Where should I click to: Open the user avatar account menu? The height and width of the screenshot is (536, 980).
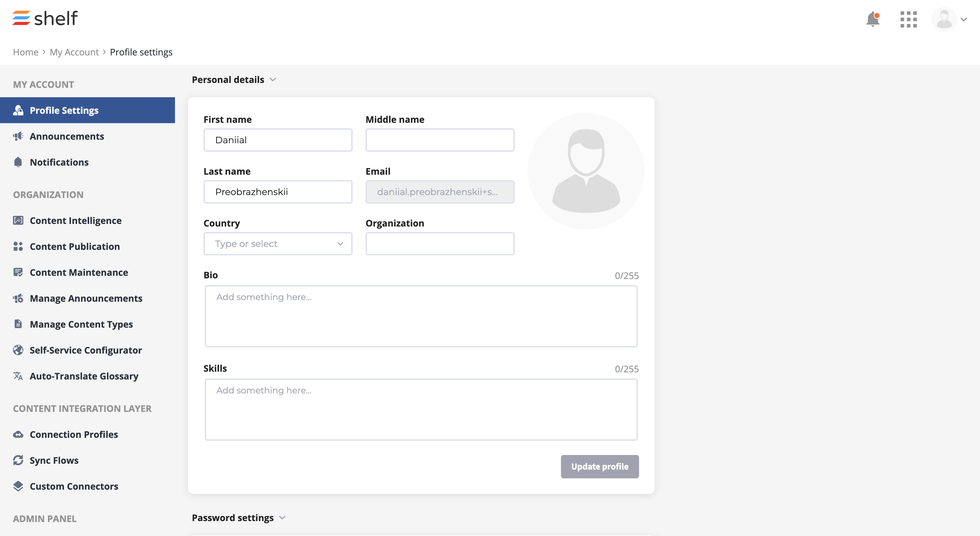(x=949, y=19)
